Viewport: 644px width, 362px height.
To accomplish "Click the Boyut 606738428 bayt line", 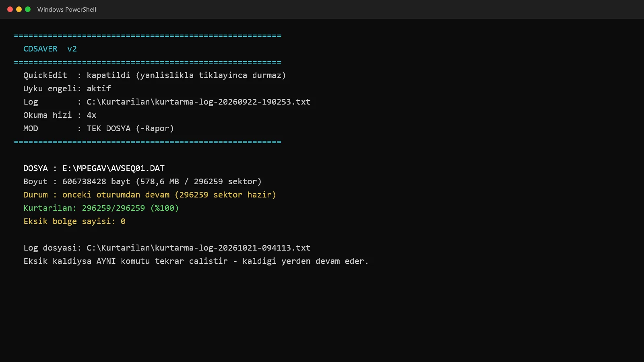I will point(142,181).
